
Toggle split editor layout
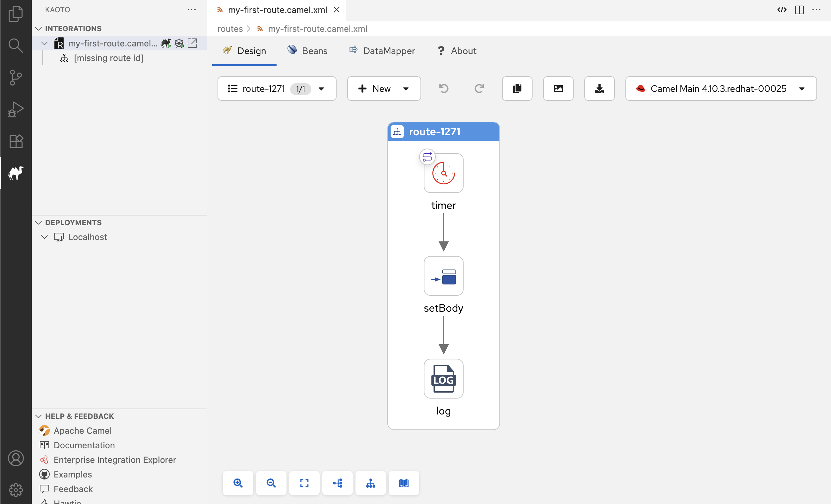tap(799, 10)
